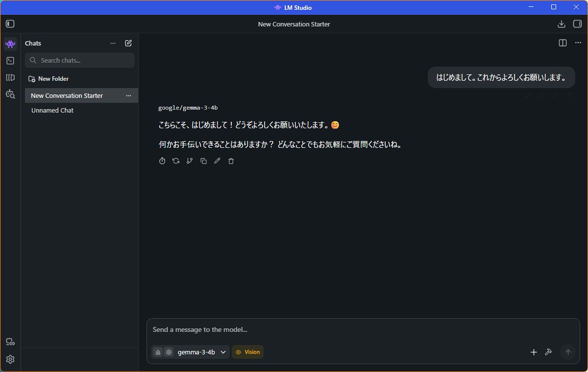Toggle the right sidebar panel icon
The width and height of the screenshot is (588, 372).
(x=577, y=23)
